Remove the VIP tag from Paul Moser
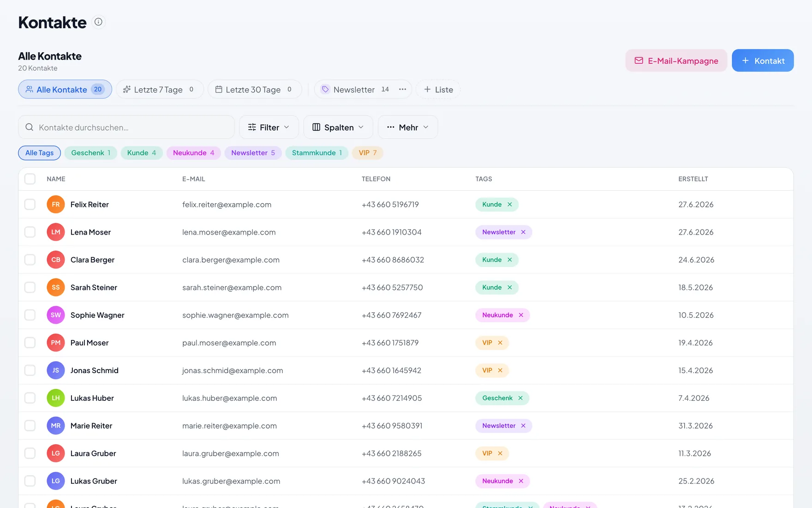This screenshot has height=508, width=812. tap(500, 343)
